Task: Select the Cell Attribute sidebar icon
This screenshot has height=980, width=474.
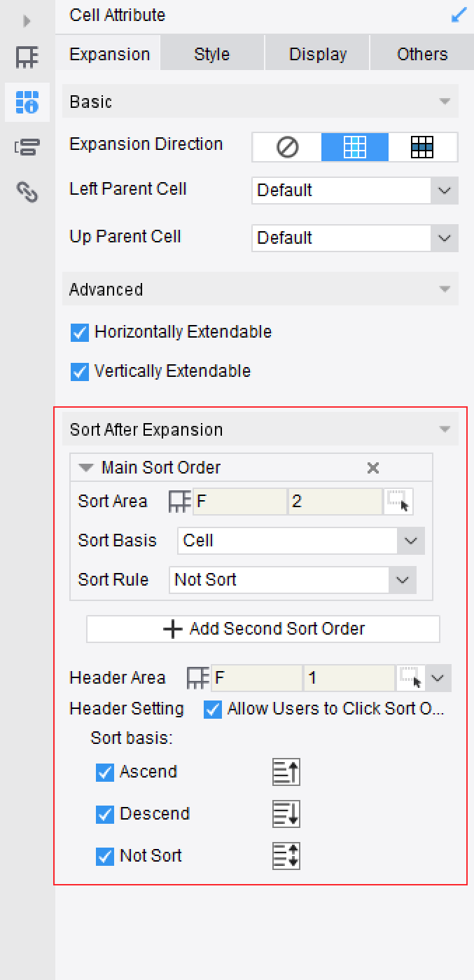Action: coord(27,102)
